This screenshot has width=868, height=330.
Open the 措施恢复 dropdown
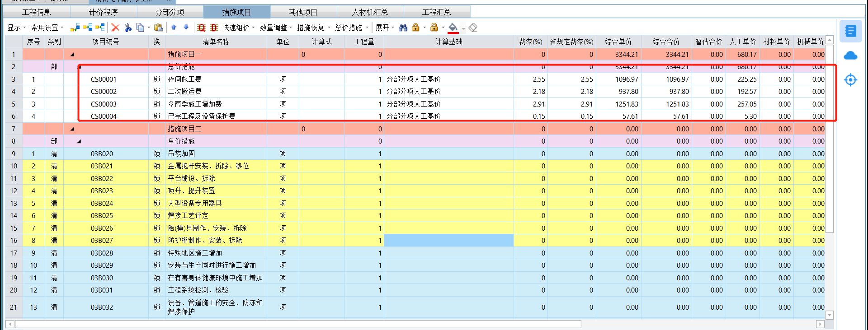tap(313, 28)
